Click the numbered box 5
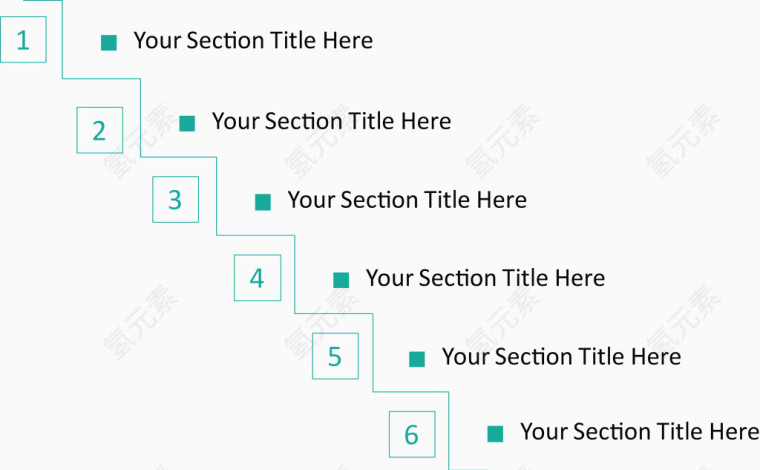The image size is (760, 470). 335,356
